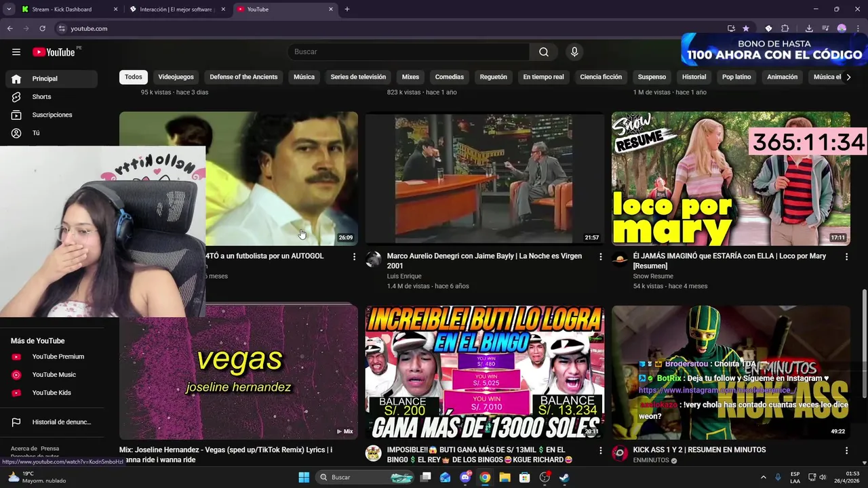Show more category chips with right arrow

(848, 77)
